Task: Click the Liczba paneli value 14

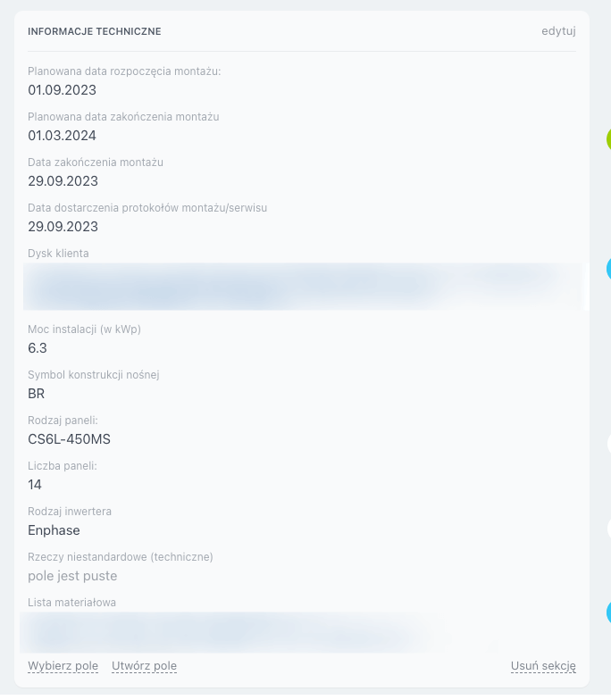Action: coord(35,485)
